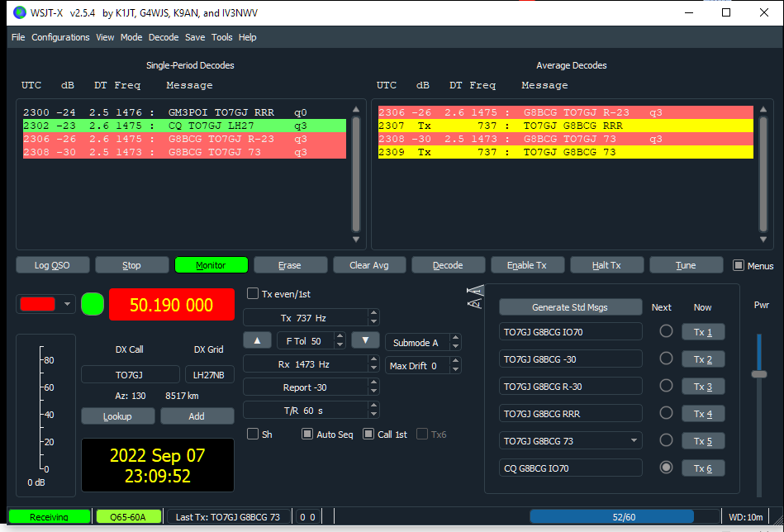The height and width of the screenshot is (532, 784).
Task: Enable the Tx even/1st checkbox
Action: 253,293
